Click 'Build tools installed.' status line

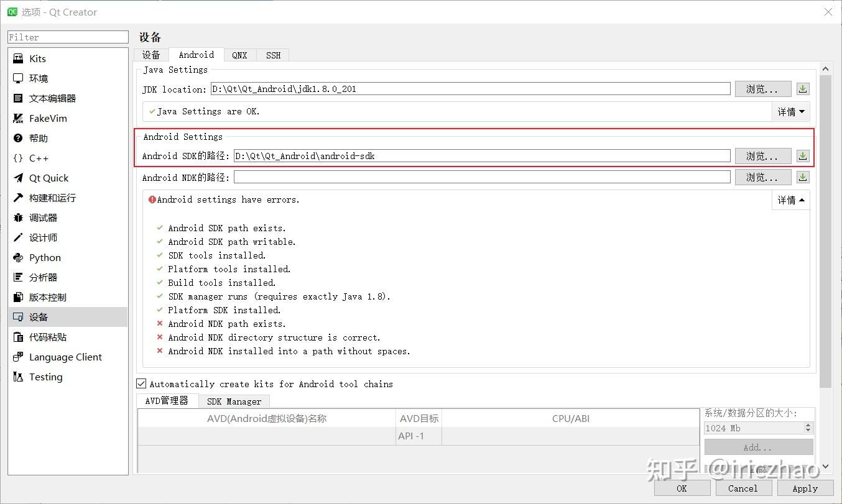[222, 283]
